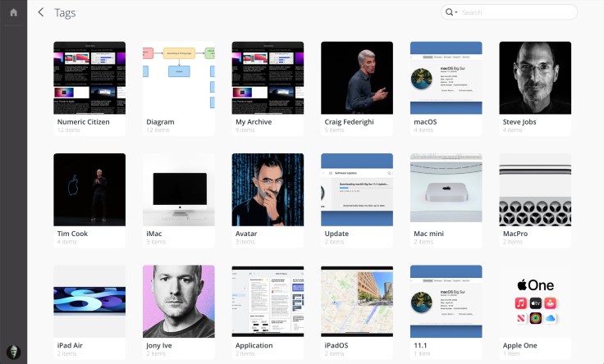Open the macOS tag thumbnail
This screenshot has height=364, width=604.
(x=446, y=78)
